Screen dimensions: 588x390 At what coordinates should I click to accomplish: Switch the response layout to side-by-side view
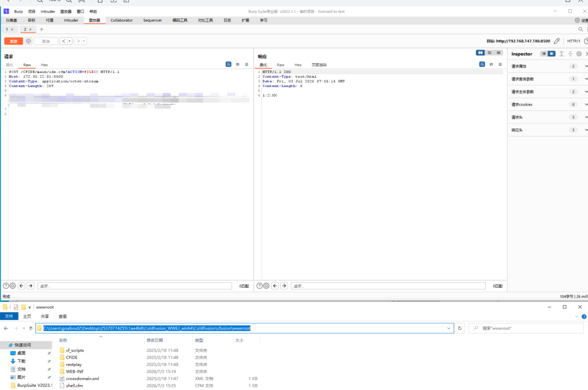(480, 53)
